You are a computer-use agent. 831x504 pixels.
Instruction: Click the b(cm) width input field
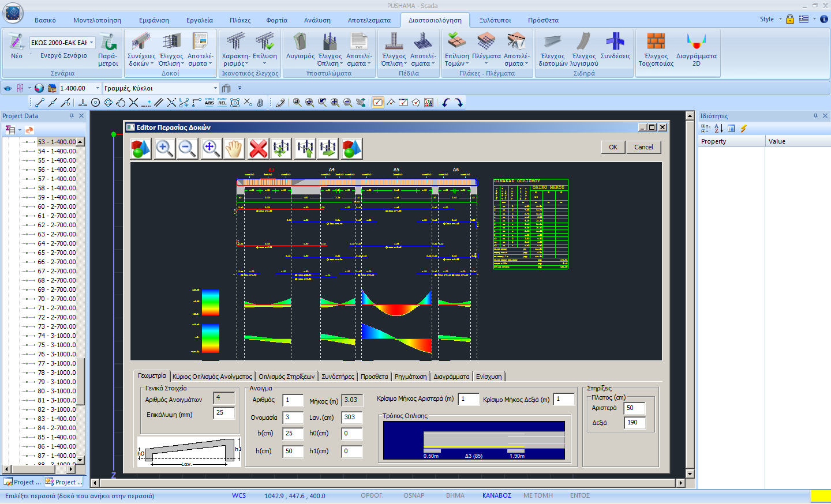point(293,434)
